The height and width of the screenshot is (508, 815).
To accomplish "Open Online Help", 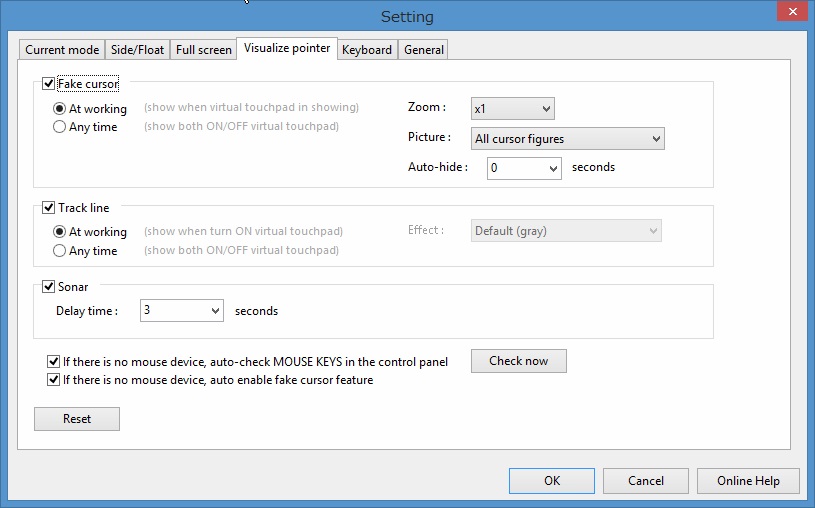I will 748,481.
